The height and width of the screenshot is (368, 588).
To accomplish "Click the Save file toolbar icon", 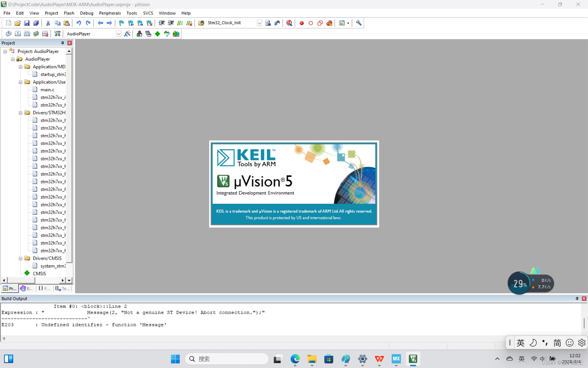I will (x=27, y=23).
